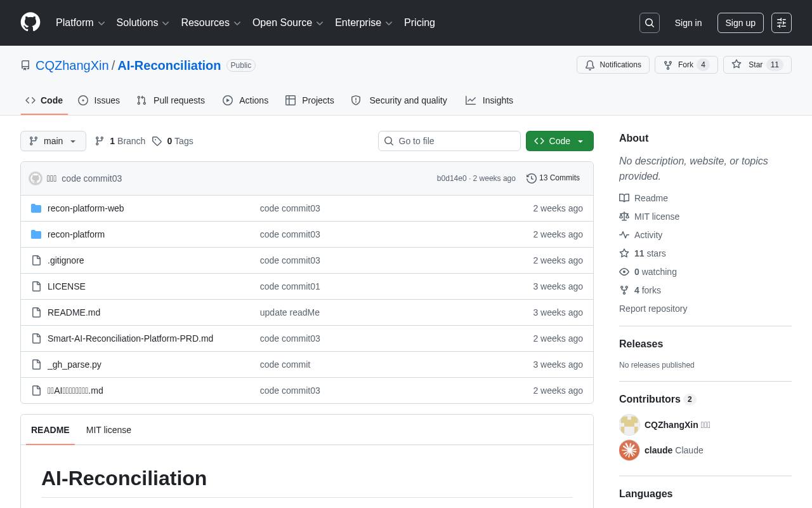
Task: Expand the Platform menu
Action: click(81, 23)
